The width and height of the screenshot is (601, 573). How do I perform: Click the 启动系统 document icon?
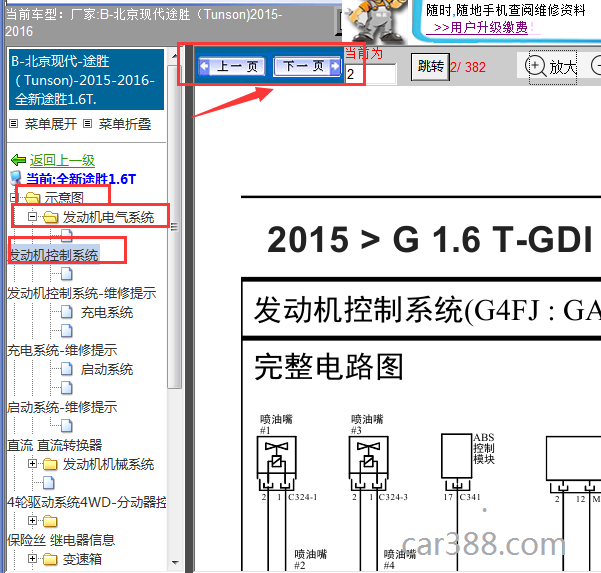coord(67,369)
